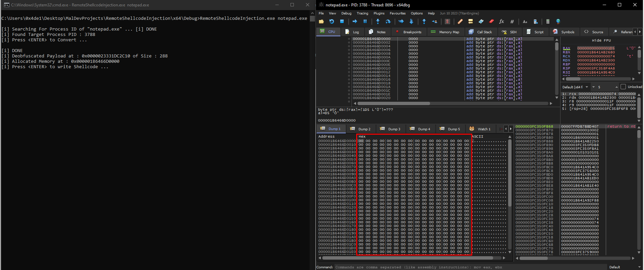Click the Hide FPU button
Viewport: 644px width, 270px height.
click(x=601, y=40)
